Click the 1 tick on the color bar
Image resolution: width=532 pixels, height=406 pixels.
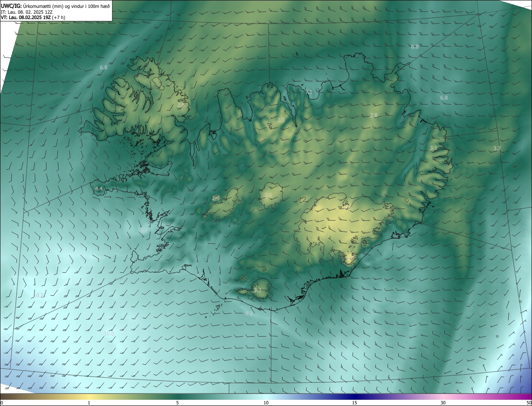click(89, 403)
